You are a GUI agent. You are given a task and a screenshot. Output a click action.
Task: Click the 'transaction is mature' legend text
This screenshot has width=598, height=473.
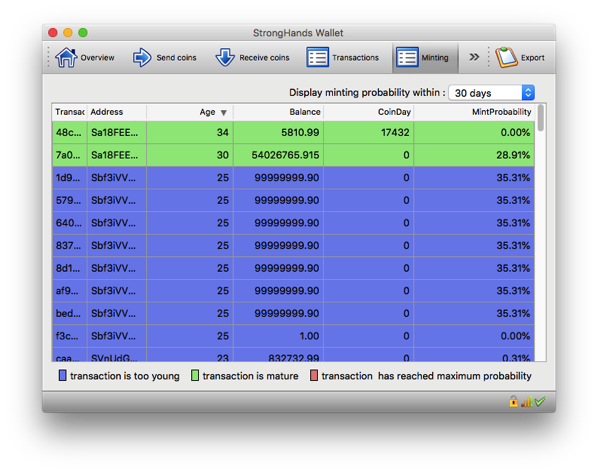[x=250, y=376]
